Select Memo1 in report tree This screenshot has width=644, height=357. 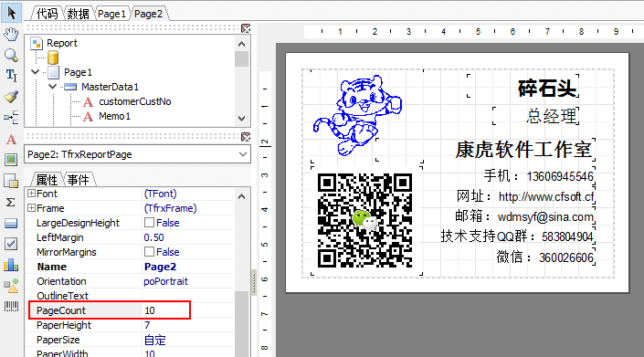[114, 116]
